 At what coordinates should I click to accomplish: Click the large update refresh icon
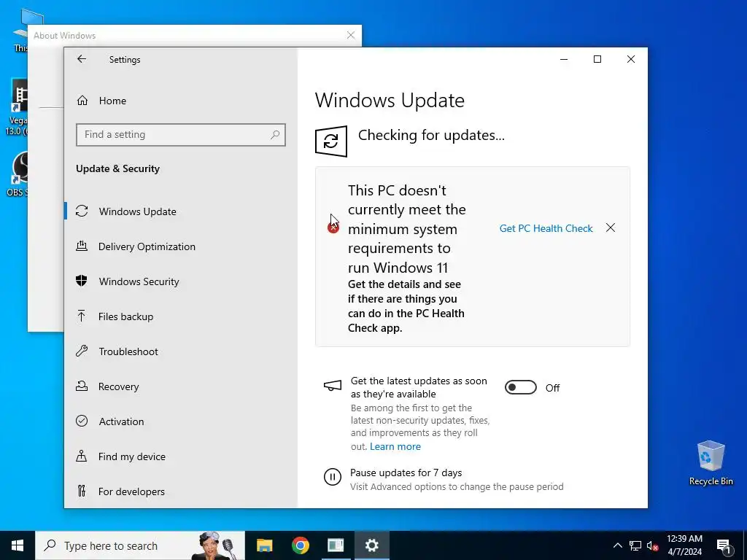331,141
